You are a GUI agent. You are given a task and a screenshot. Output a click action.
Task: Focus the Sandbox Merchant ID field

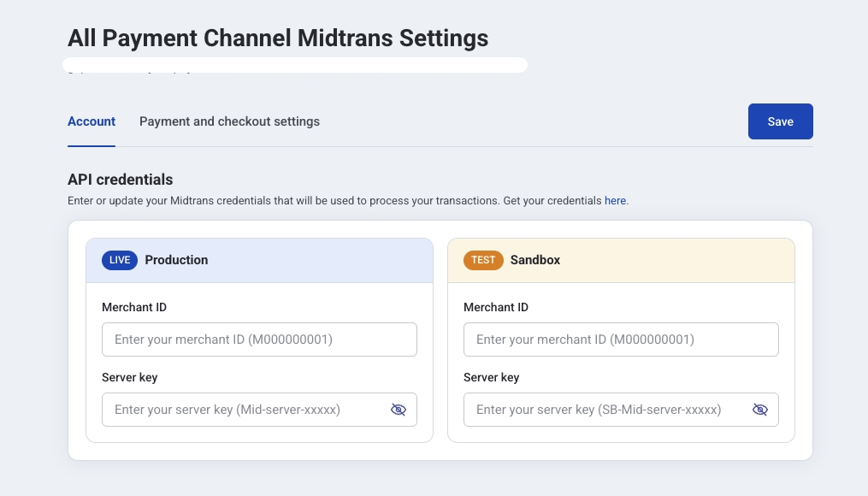621,340
